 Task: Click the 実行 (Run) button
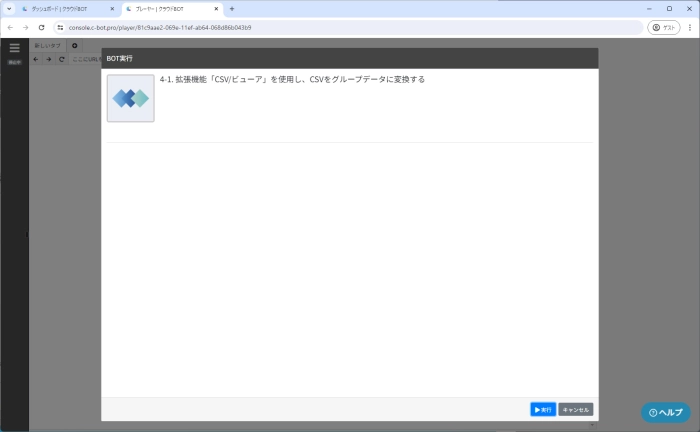pos(542,409)
